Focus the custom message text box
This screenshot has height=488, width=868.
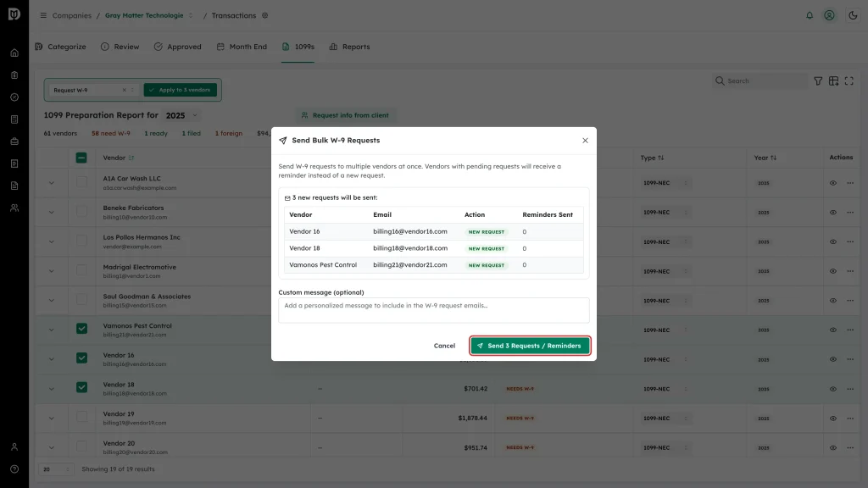[433, 310]
